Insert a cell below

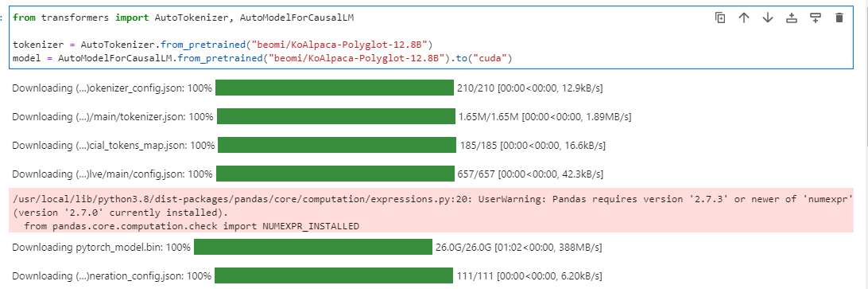[816, 18]
